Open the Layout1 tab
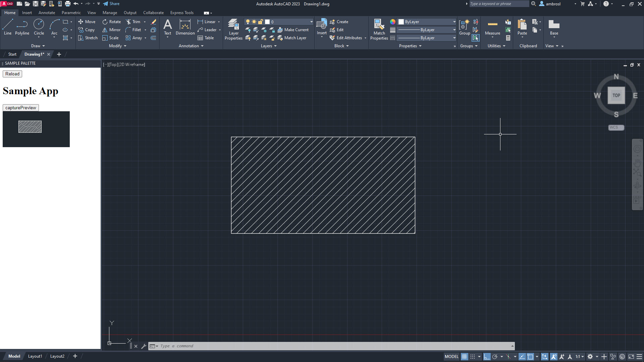This screenshot has height=362, width=644. [x=35, y=356]
